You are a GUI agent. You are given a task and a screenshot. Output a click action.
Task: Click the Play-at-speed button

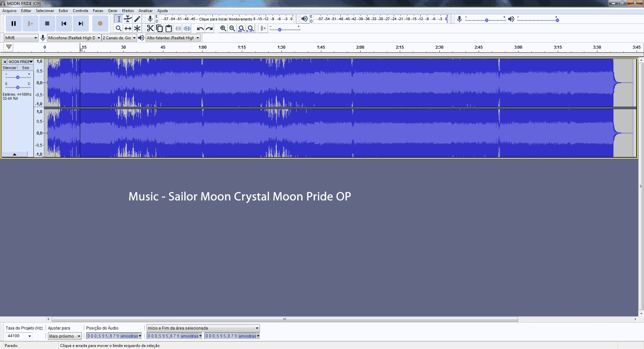click(263, 29)
